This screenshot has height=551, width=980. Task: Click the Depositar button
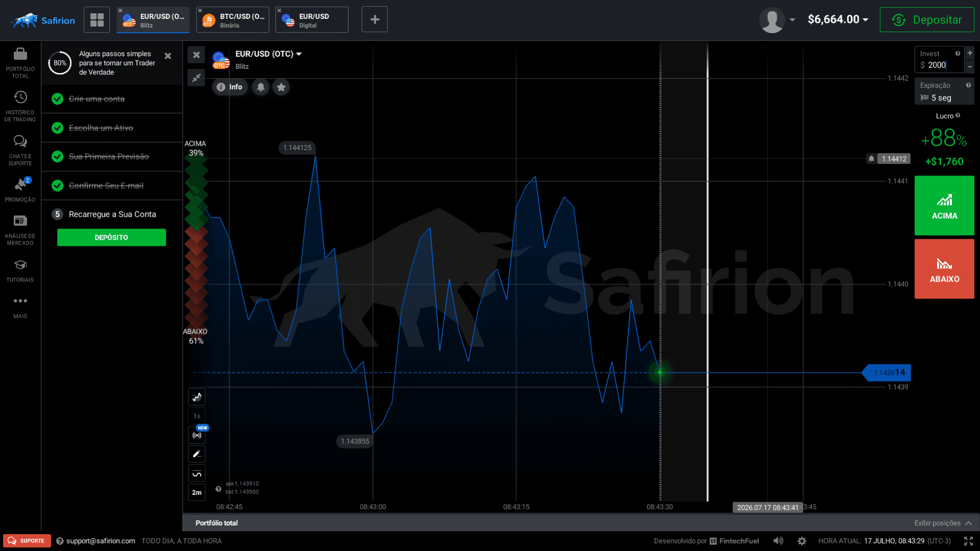click(x=927, y=19)
